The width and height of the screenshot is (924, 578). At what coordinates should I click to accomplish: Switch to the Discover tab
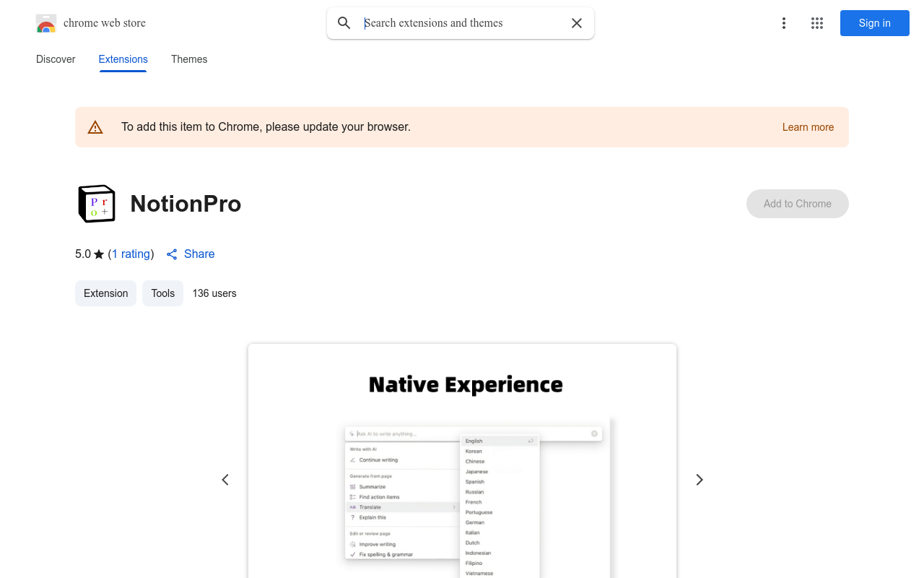tap(56, 59)
